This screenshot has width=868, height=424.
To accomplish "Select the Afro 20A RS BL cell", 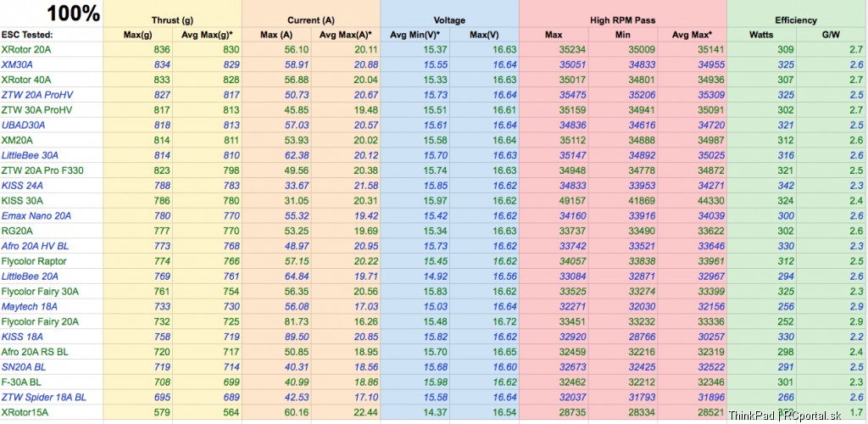I will point(36,351).
